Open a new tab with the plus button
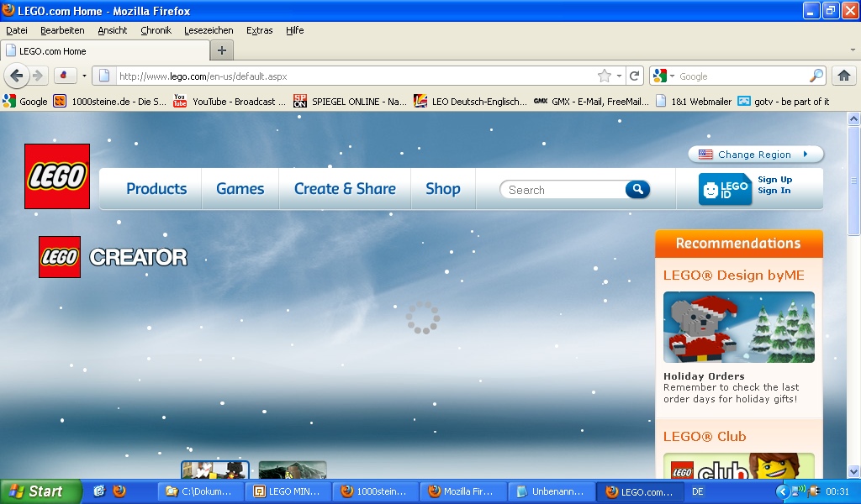 tap(222, 50)
